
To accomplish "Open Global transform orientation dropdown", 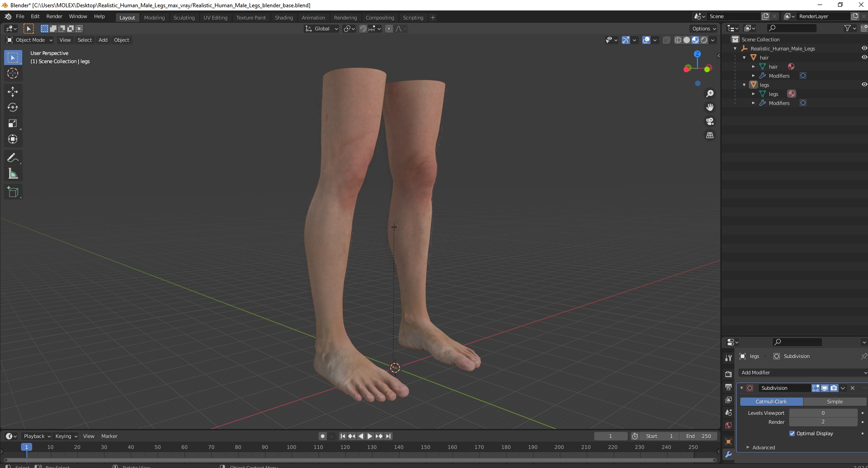I will [x=321, y=29].
